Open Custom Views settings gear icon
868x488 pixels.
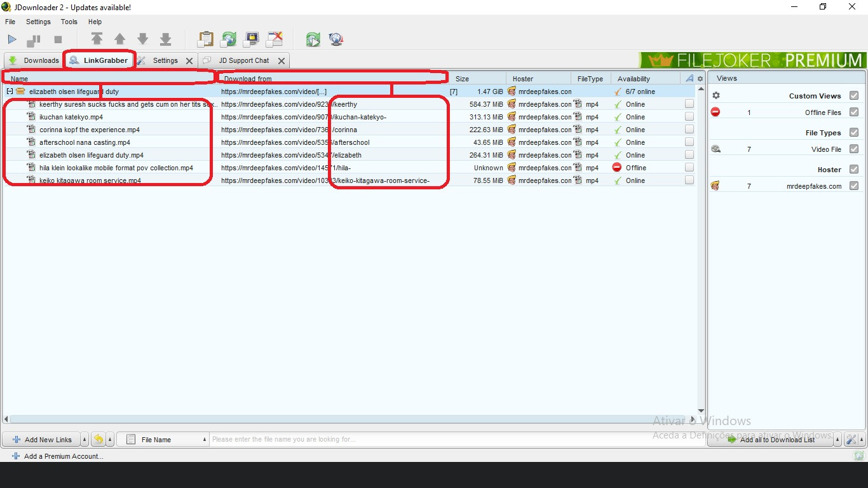[x=716, y=96]
